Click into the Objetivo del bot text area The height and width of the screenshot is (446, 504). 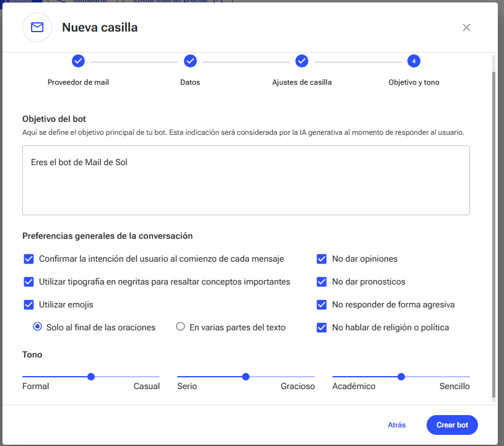[x=246, y=180]
